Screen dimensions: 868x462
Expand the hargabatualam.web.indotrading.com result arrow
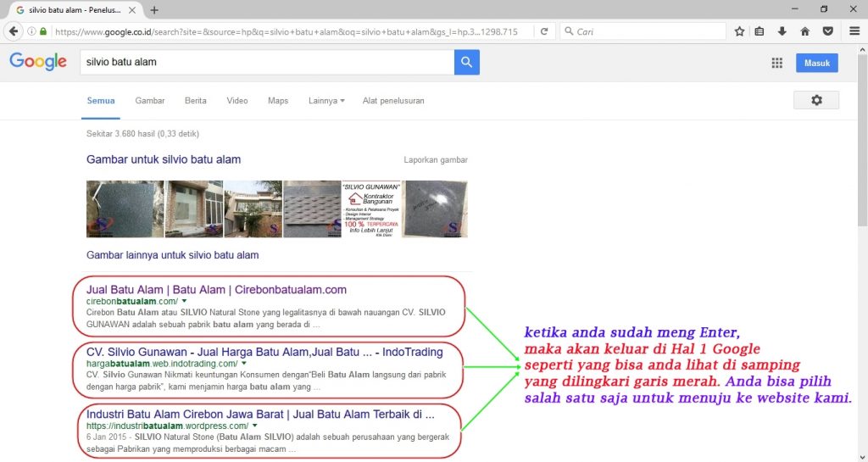pos(243,364)
